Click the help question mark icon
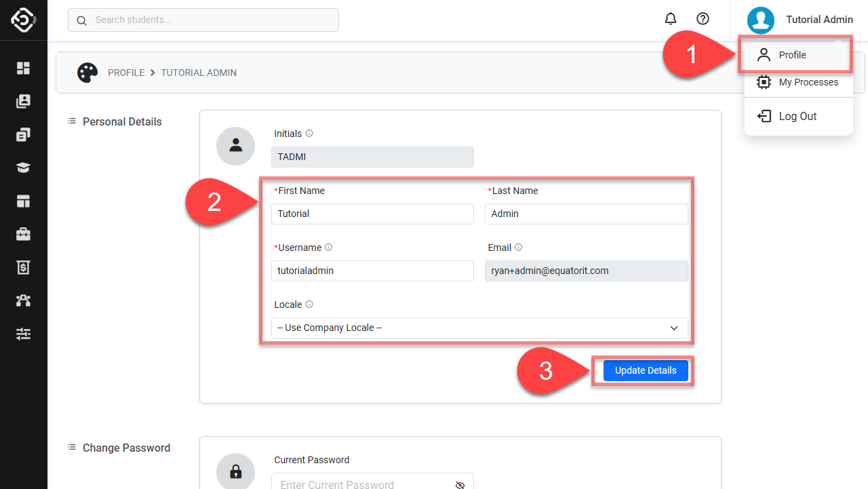This screenshot has height=489, width=868. pyautogui.click(x=703, y=19)
